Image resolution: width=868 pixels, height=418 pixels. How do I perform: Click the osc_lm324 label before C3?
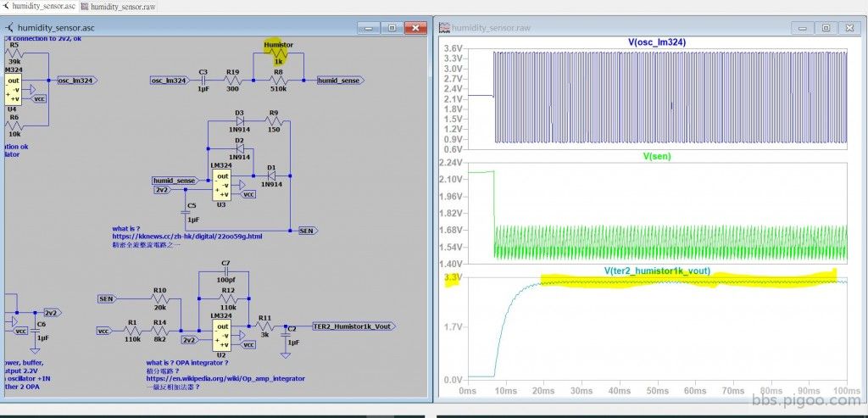[170, 81]
